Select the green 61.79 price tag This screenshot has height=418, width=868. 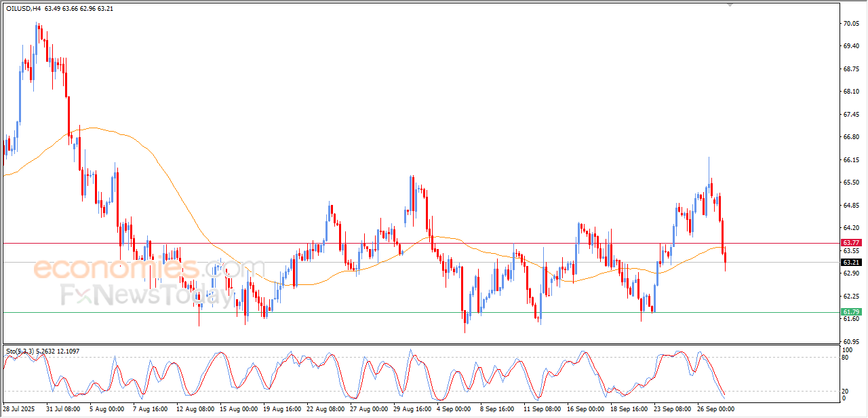[851, 312]
